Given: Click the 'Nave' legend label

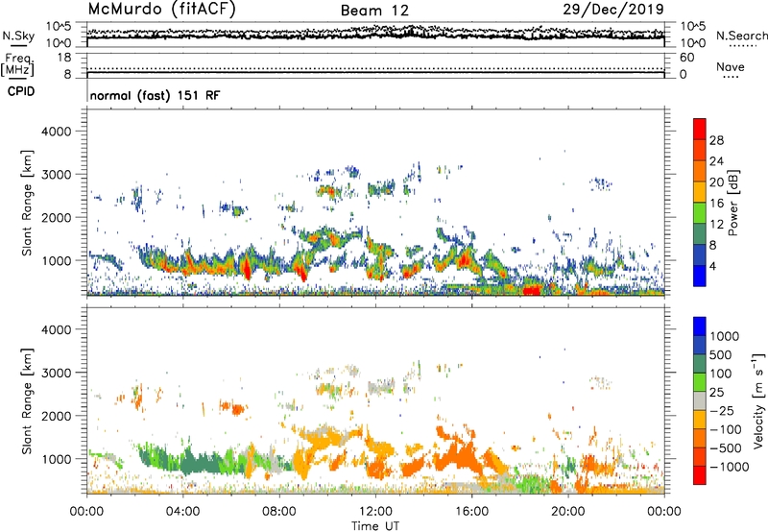Looking at the screenshot, I should 731,66.
